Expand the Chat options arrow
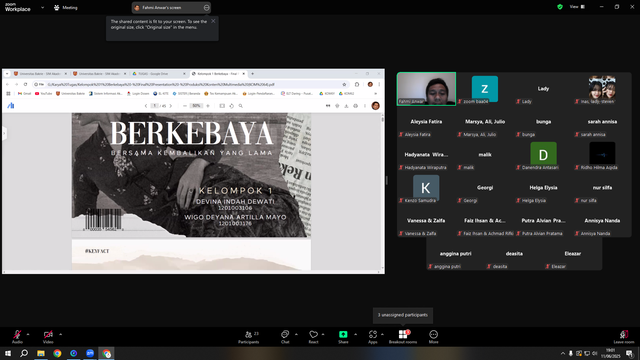This screenshot has height=360, width=640. point(296,334)
